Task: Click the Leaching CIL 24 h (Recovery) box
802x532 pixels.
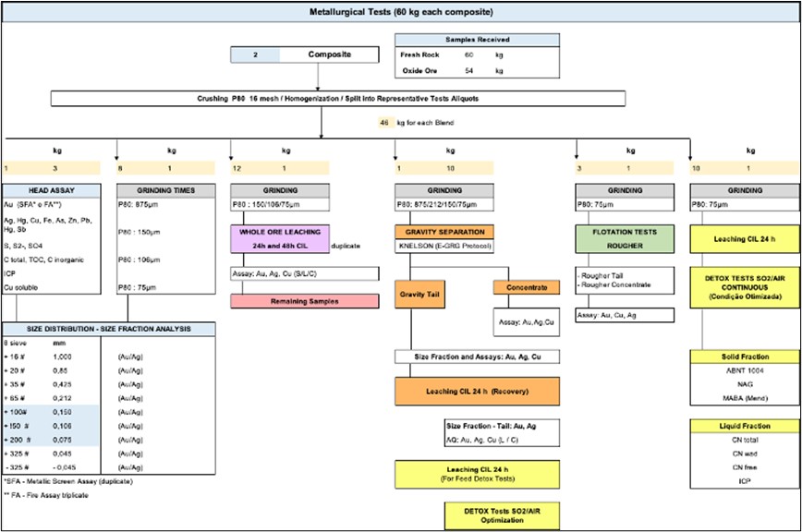Action: (x=477, y=391)
